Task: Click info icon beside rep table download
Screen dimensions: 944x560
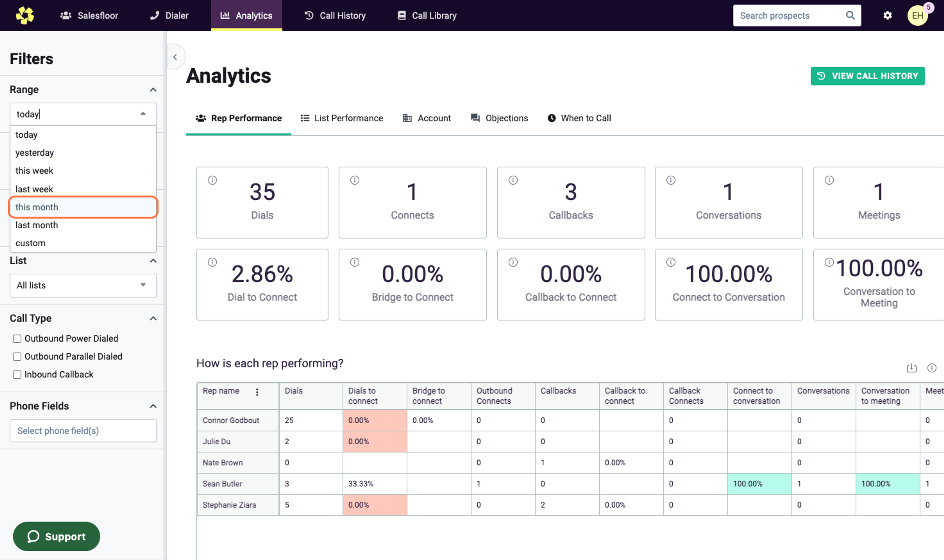Action: (931, 367)
